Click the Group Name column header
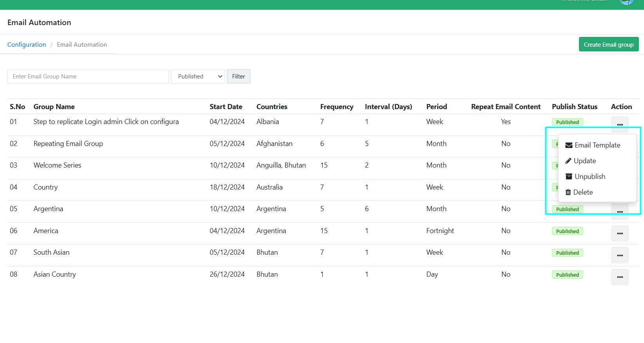 tap(54, 107)
